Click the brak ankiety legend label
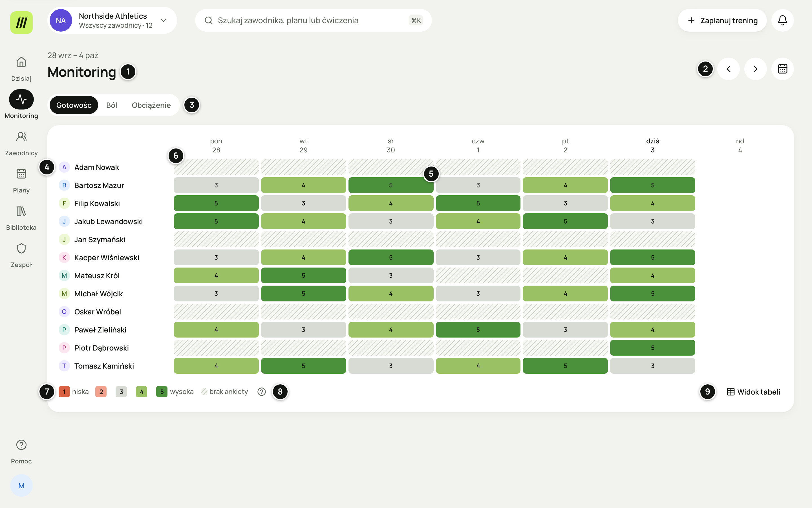This screenshot has height=508, width=812. pos(228,392)
